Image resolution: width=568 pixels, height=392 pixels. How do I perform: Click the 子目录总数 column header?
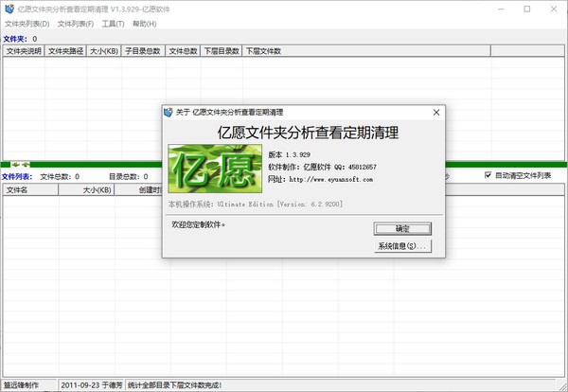pyautogui.click(x=143, y=51)
